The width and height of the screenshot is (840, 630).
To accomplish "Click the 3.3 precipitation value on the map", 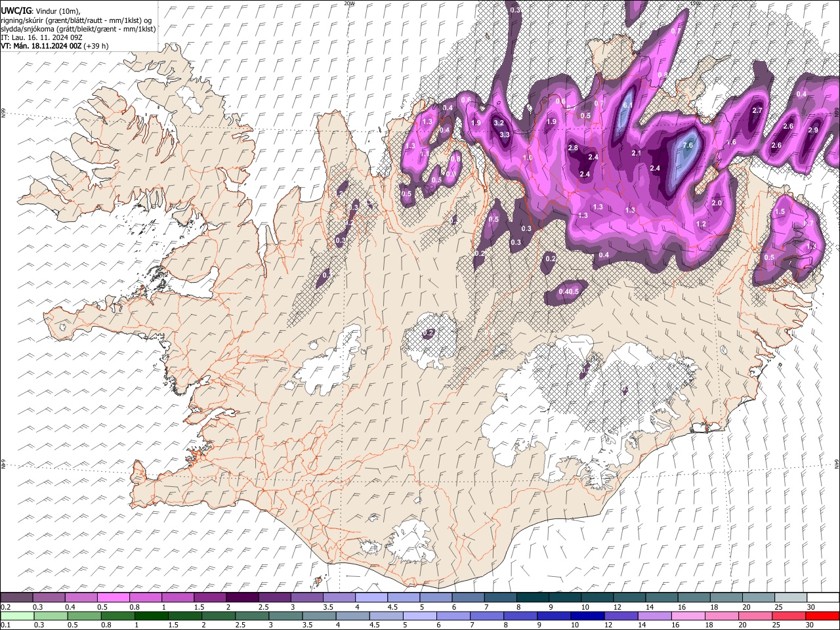I will tap(505, 135).
